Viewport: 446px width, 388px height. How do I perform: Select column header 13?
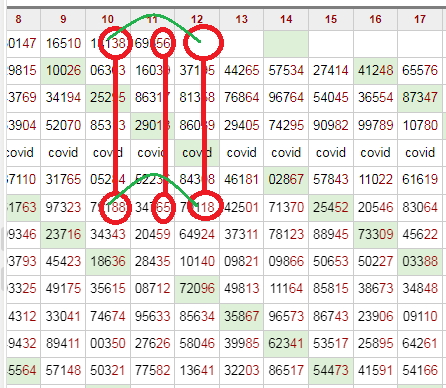[242, 19]
